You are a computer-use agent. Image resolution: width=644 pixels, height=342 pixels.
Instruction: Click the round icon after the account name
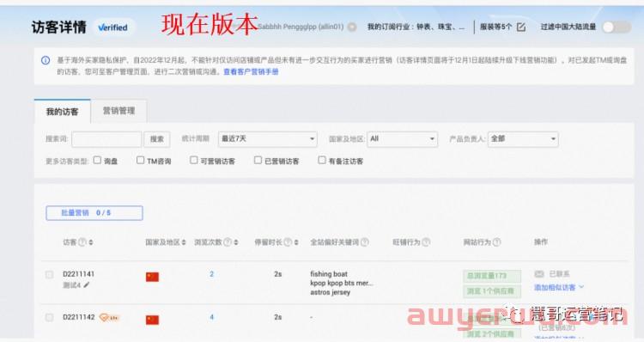coord(352,27)
